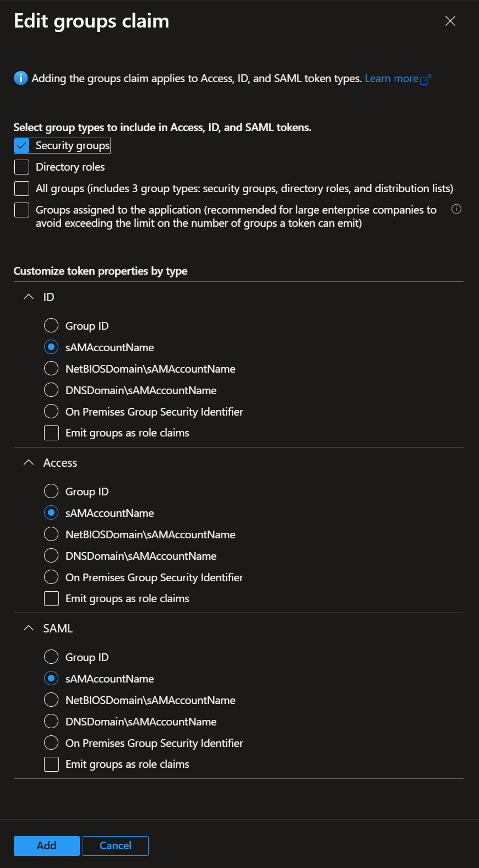
Task: Select On Premises Group Security Identifier under Access
Action: [51, 577]
